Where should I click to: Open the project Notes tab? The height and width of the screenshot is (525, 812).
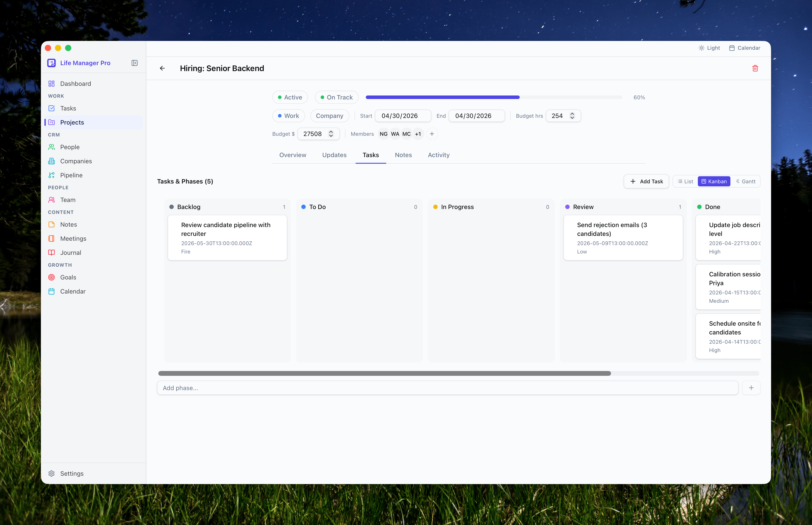tap(403, 155)
